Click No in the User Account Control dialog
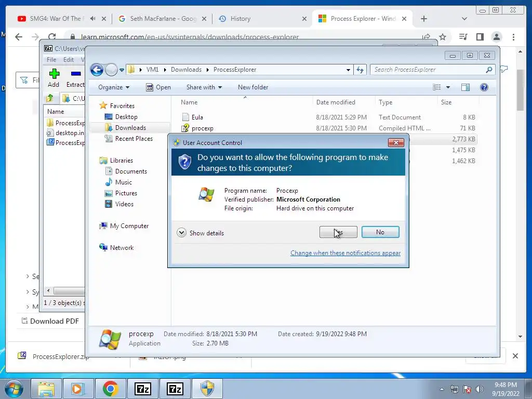 pyautogui.click(x=380, y=232)
